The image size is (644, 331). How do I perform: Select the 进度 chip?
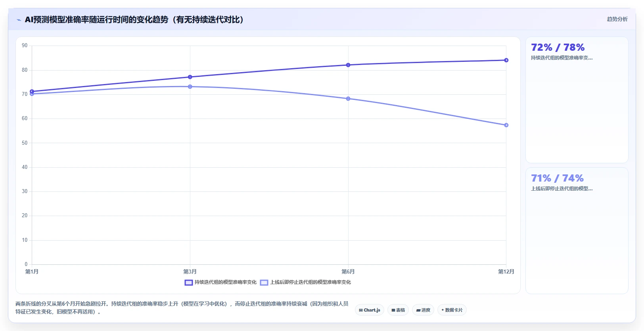[423, 310]
